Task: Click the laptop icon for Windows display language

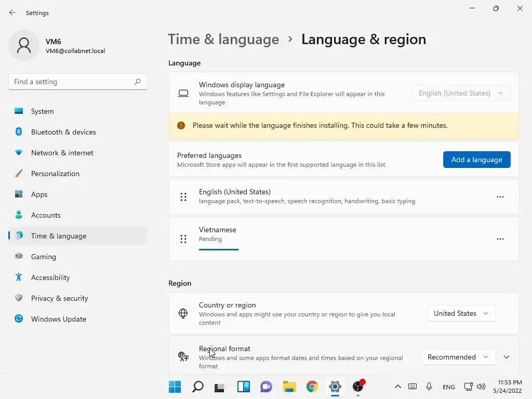Action: click(x=183, y=94)
